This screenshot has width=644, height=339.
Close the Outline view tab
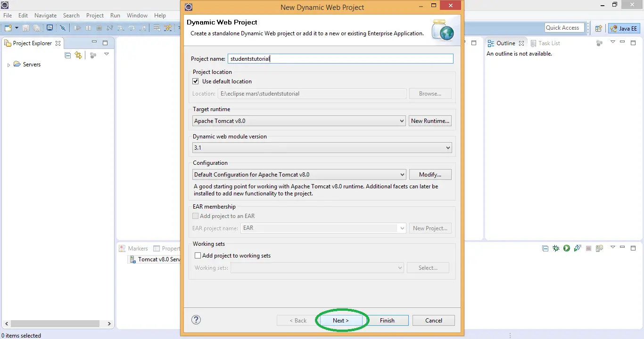pos(521,43)
